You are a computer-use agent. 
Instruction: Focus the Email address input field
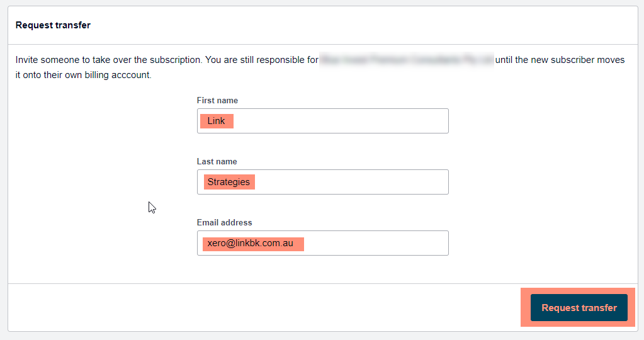(323, 243)
